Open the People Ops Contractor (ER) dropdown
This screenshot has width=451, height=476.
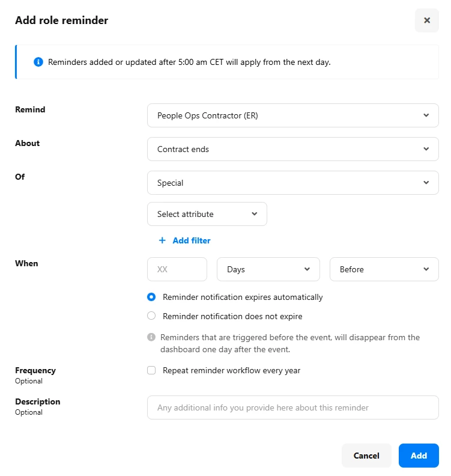pos(292,115)
